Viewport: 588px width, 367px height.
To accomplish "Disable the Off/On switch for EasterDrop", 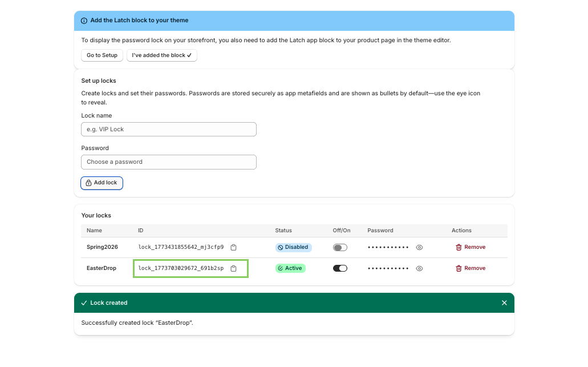I will [x=340, y=268].
